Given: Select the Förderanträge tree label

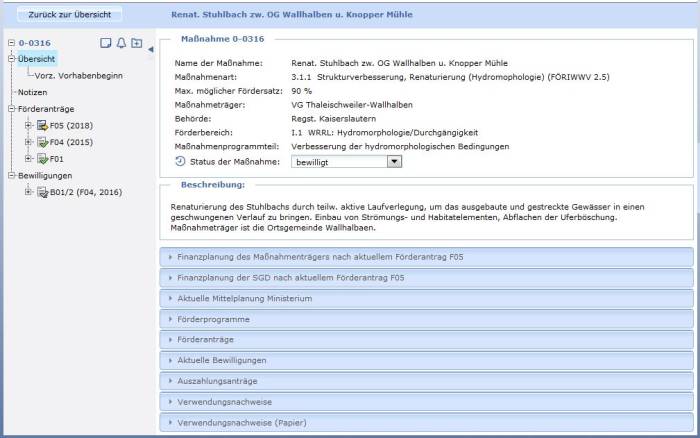Looking at the screenshot, I should pos(46,109).
